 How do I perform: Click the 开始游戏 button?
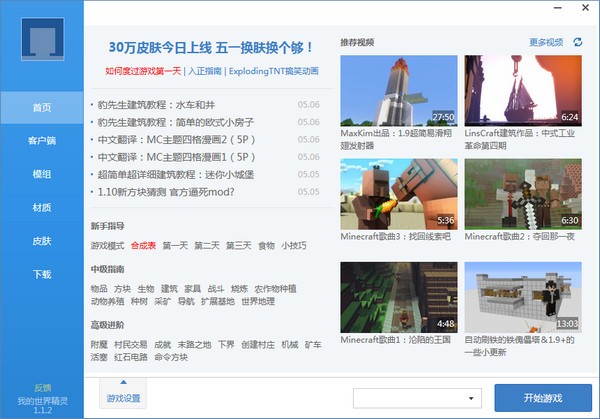point(543,398)
